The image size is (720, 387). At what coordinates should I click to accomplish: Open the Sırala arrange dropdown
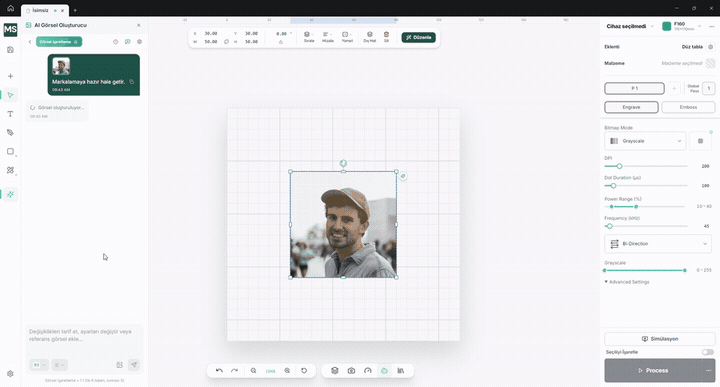pyautogui.click(x=309, y=37)
